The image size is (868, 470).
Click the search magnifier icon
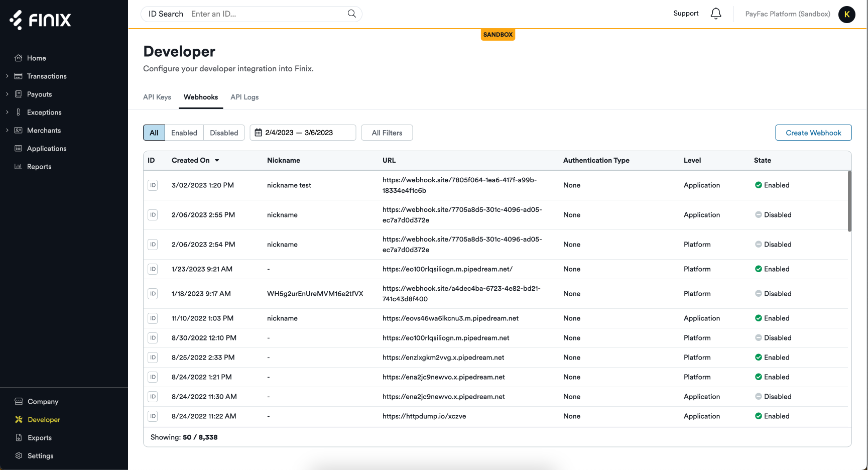tap(352, 14)
